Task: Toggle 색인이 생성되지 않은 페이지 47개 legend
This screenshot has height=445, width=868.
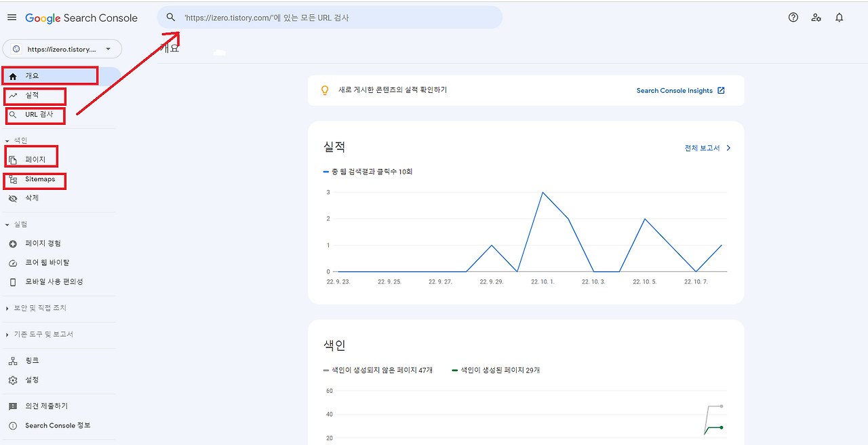Action: [378, 370]
